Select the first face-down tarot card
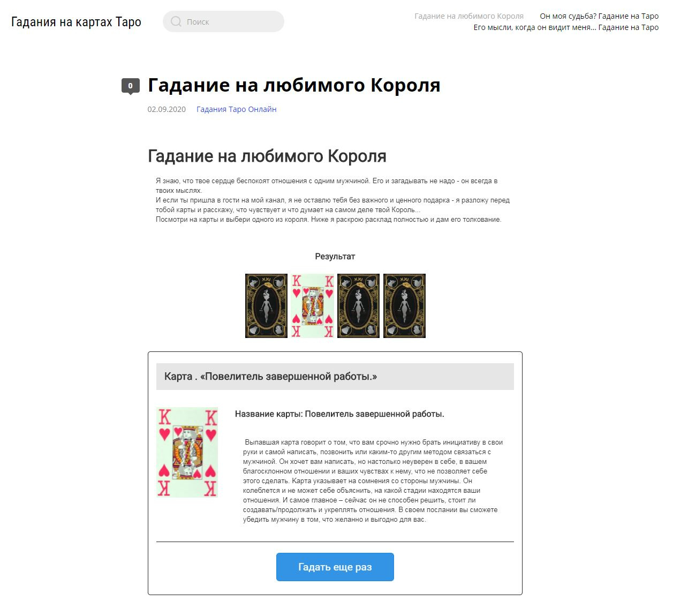This screenshot has height=616, width=688. point(266,306)
